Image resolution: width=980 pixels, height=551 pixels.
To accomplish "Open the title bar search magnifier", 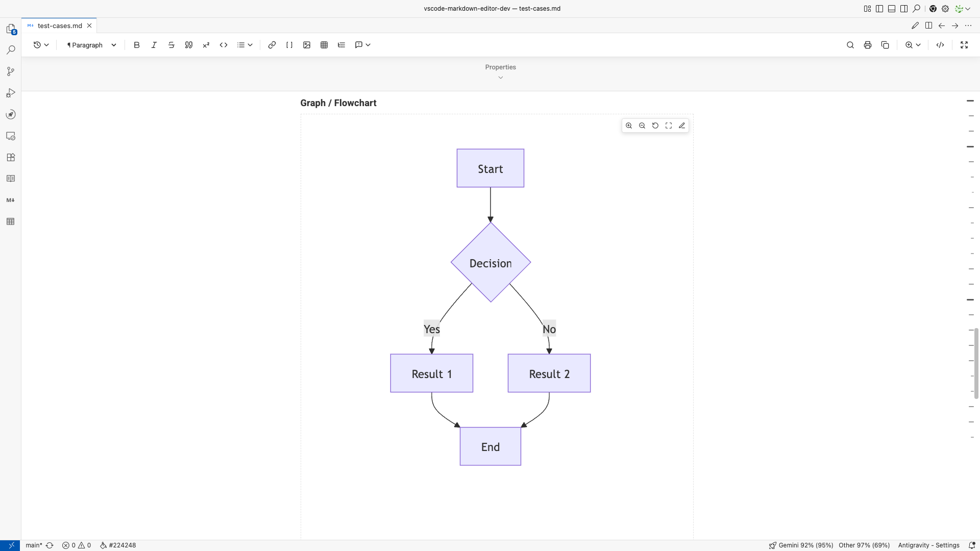I will click(917, 9).
